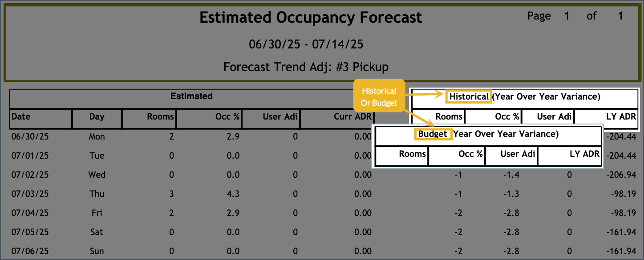Select the 06/30/25 date row cell
Screen dimensions: 644x260
(30, 136)
